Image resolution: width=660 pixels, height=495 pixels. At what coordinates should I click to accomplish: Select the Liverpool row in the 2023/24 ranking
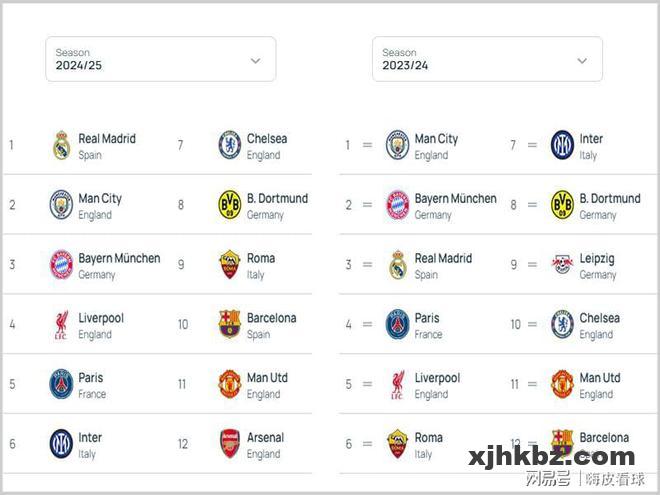422,384
